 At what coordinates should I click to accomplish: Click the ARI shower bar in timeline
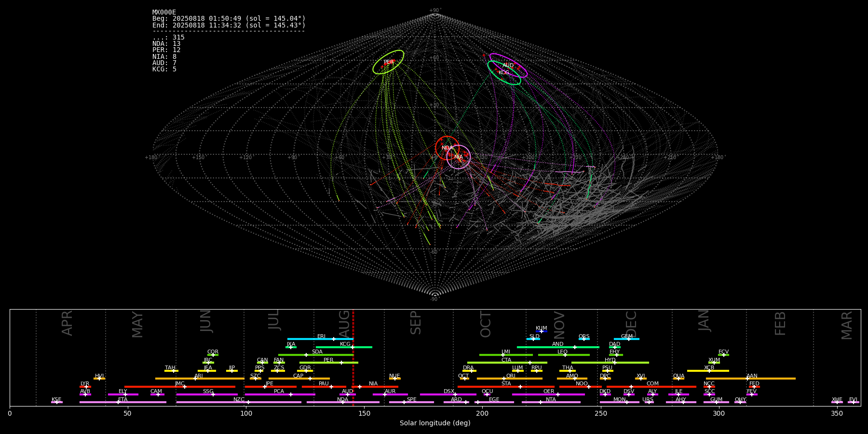[x=200, y=379]
